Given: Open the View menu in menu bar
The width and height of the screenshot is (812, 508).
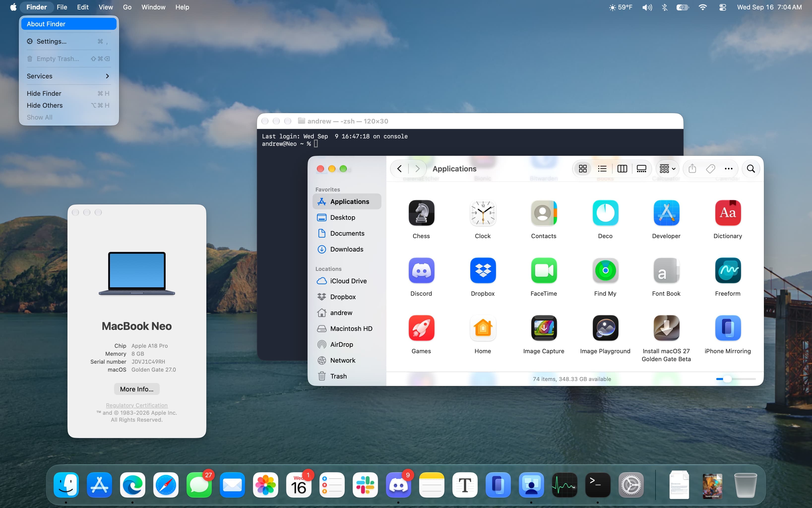Looking at the screenshot, I should [x=105, y=7].
